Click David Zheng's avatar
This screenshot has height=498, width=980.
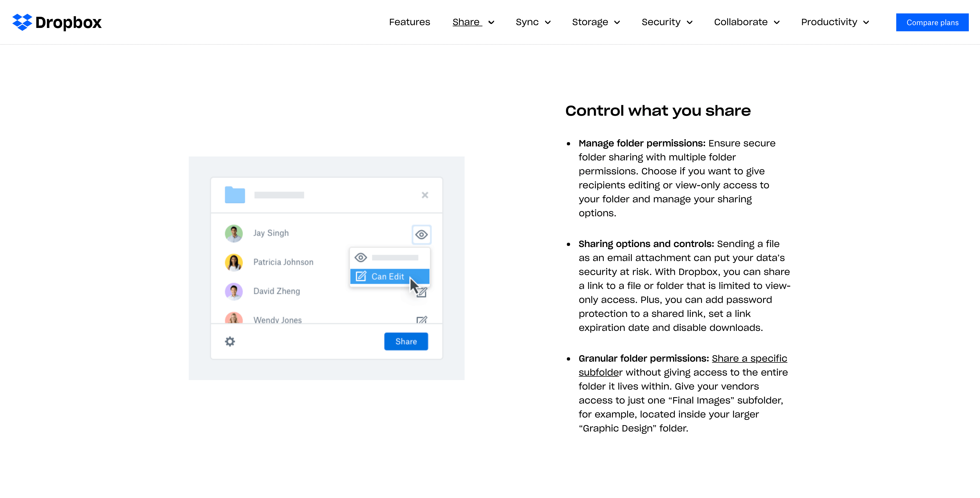234,291
